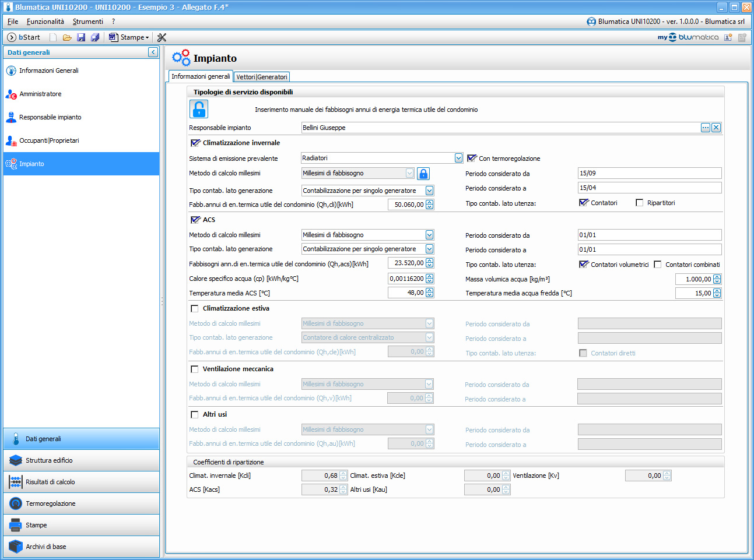This screenshot has height=560, width=754.
Task: Create a new file via toolbar icon
Action: [x=53, y=37]
